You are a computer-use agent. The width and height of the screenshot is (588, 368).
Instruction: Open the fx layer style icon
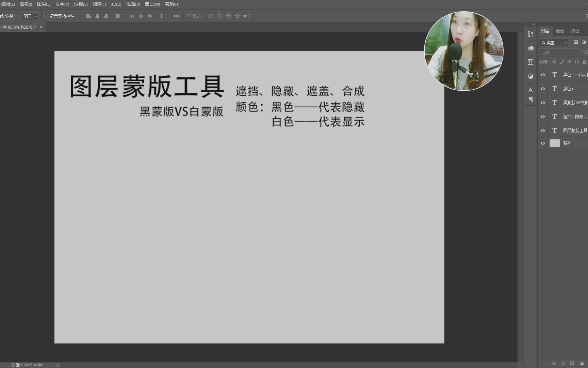click(x=563, y=363)
